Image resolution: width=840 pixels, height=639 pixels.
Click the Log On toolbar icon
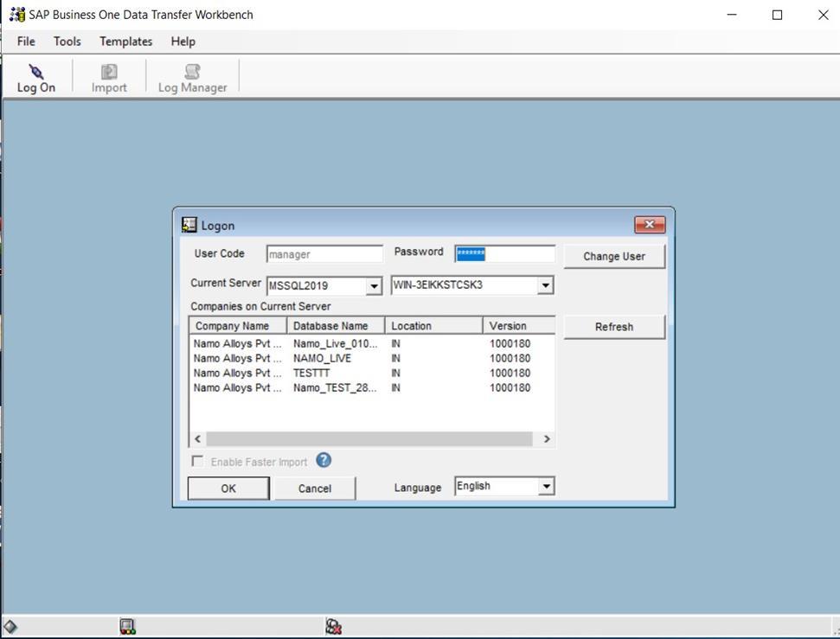pos(35,77)
